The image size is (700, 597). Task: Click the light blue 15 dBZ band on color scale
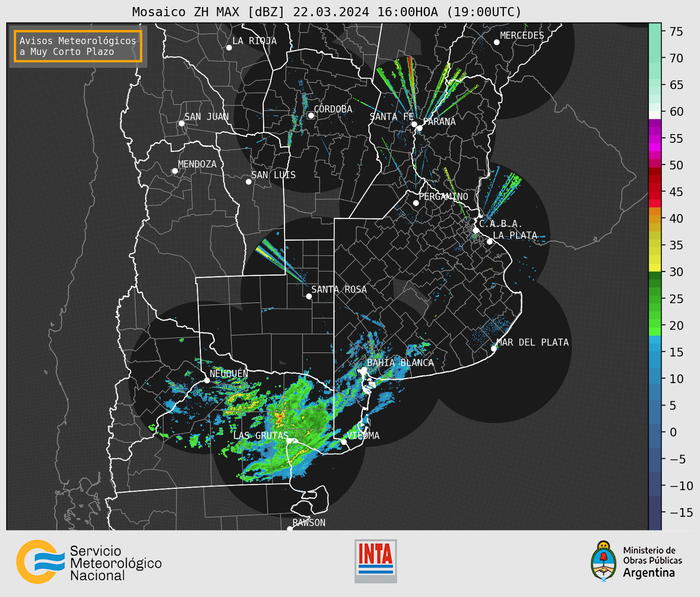(x=655, y=351)
